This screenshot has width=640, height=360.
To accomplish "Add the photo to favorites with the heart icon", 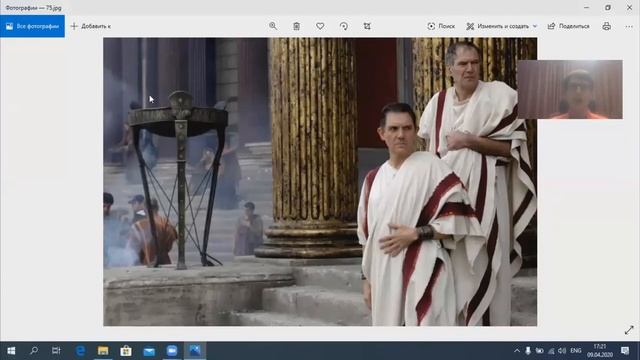I will [320, 26].
